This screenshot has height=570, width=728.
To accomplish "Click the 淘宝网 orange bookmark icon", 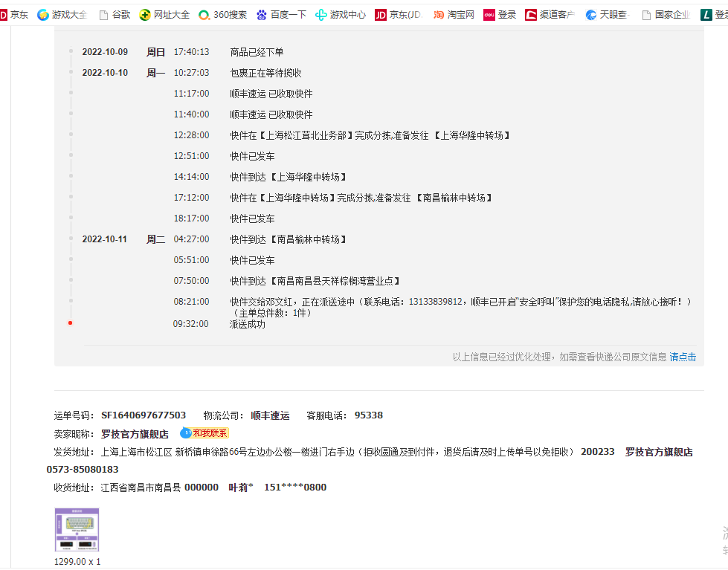I will (x=438, y=15).
